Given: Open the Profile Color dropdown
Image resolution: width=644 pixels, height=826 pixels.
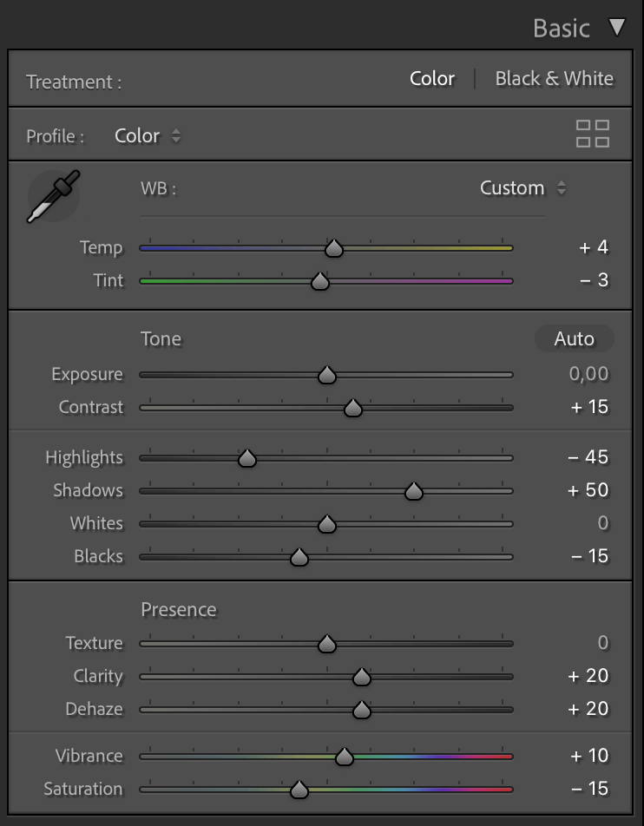Looking at the screenshot, I should pyautogui.click(x=148, y=136).
